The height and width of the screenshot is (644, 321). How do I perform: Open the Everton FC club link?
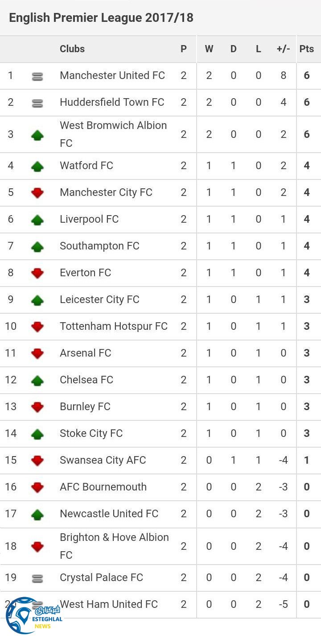pyautogui.click(x=85, y=273)
